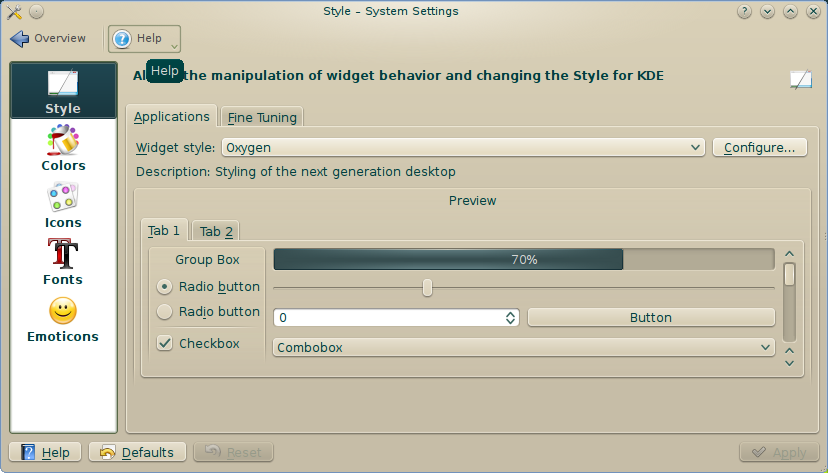828x473 pixels.
Task: Toggle the preview Checkbox
Action: (165, 343)
